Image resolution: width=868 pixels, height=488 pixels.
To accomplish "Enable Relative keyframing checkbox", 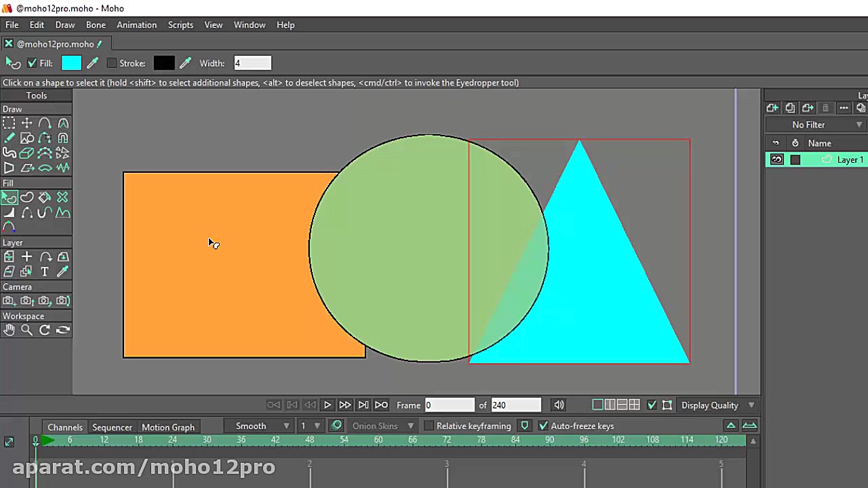I will (x=429, y=426).
